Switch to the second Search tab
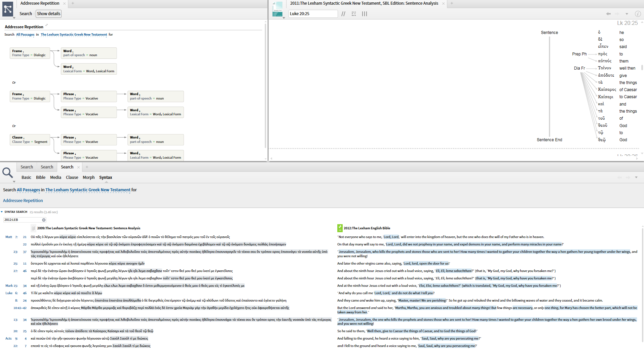The width and height of the screenshot is (644, 350). coord(47,167)
